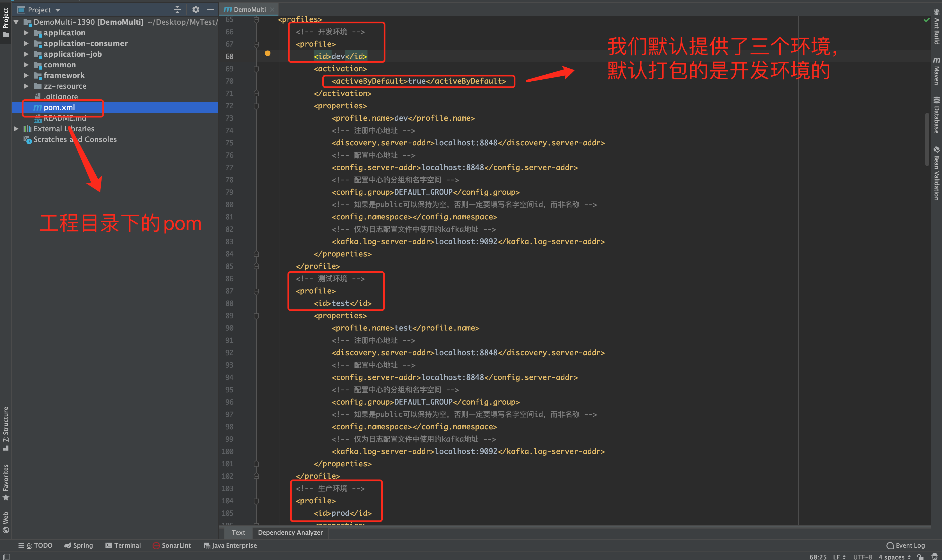
Task: Expand the common module folder
Action: tap(26, 65)
